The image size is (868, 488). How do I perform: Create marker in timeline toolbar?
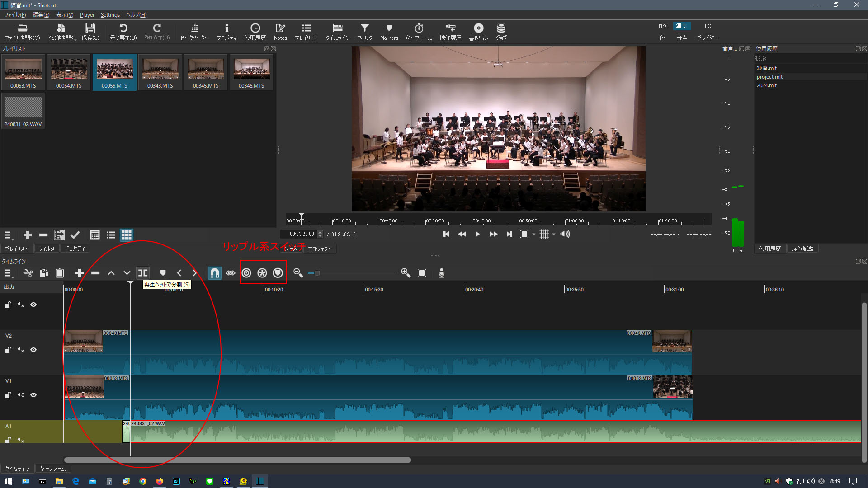click(163, 273)
